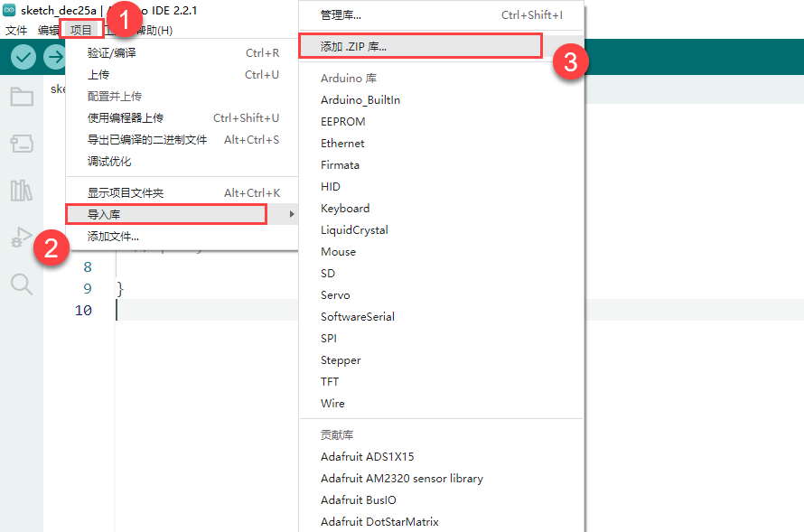
Task: Select the Servo library entry
Action: click(x=335, y=295)
